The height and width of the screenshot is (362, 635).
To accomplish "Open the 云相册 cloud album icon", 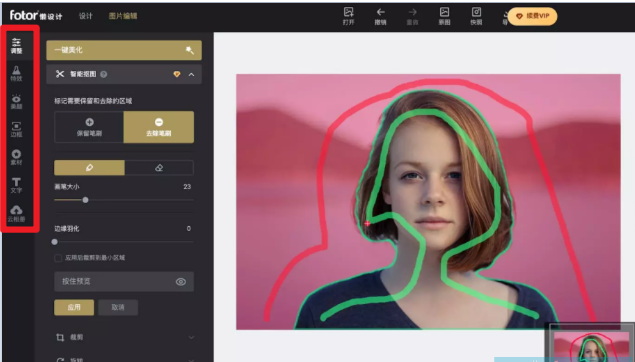I will [16, 213].
